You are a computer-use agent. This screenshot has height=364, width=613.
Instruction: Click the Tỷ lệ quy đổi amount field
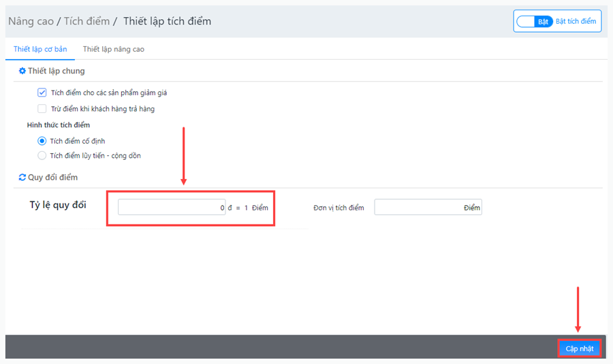coord(172,207)
